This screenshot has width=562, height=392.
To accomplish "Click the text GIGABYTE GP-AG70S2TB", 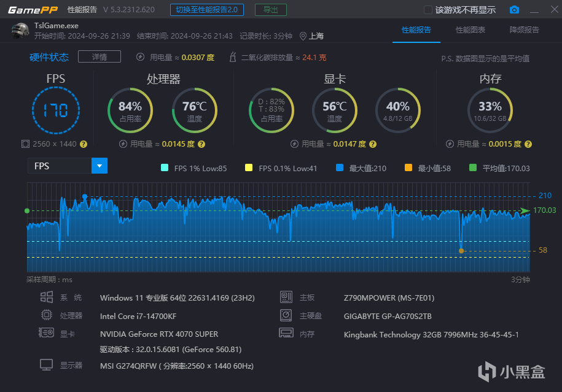I will coord(388,317).
